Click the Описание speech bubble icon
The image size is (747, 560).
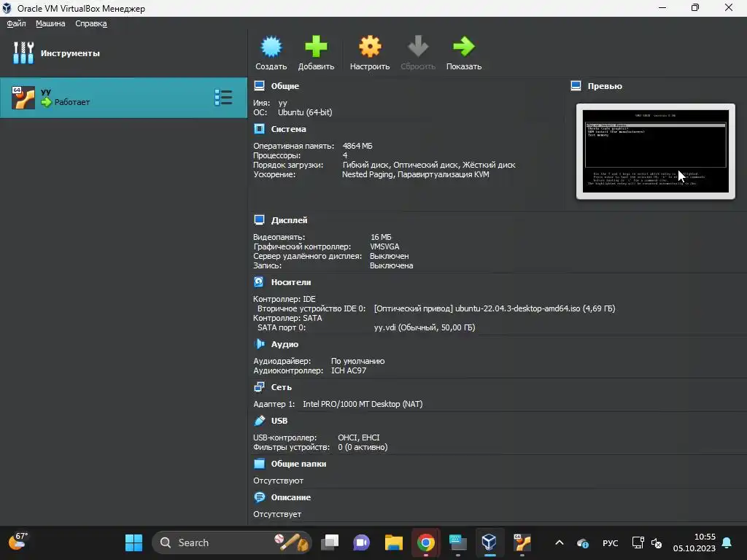point(259,497)
